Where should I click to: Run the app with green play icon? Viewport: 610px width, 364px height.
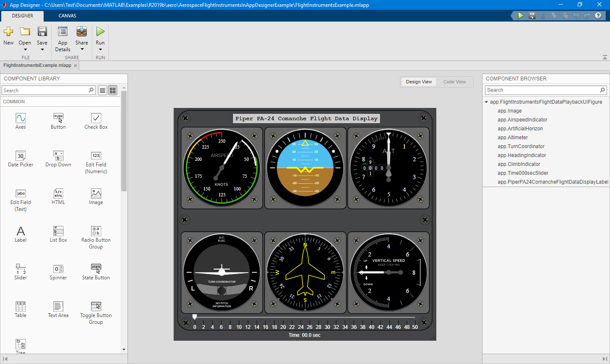tap(100, 32)
